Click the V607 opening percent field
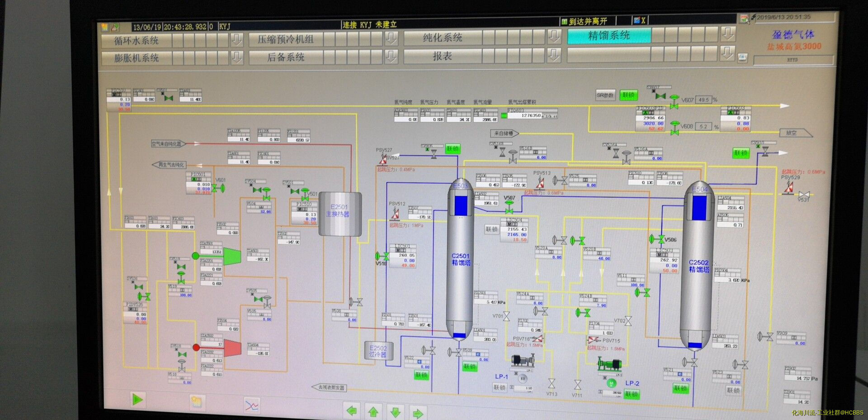 pos(704,100)
